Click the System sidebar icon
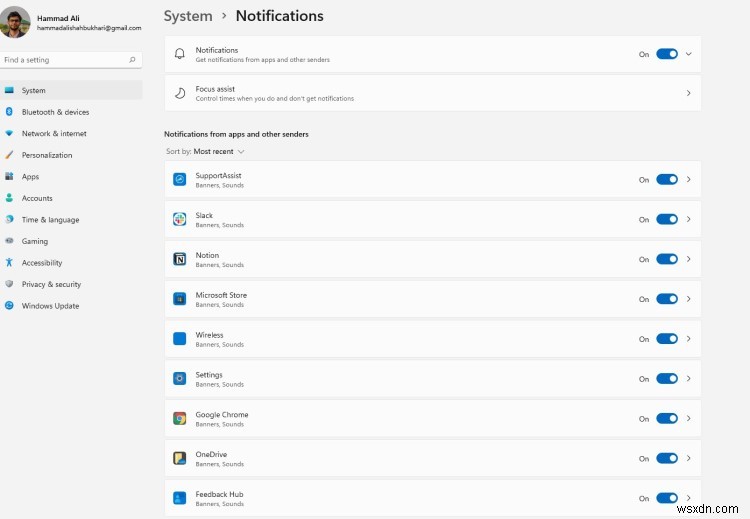This screenshot has width=750, height=519. point(9,90)
